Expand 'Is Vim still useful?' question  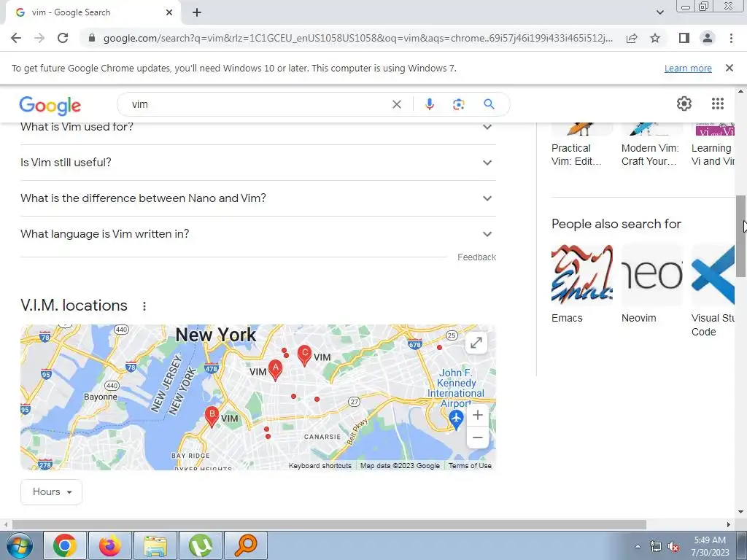[x=258, y=163]
